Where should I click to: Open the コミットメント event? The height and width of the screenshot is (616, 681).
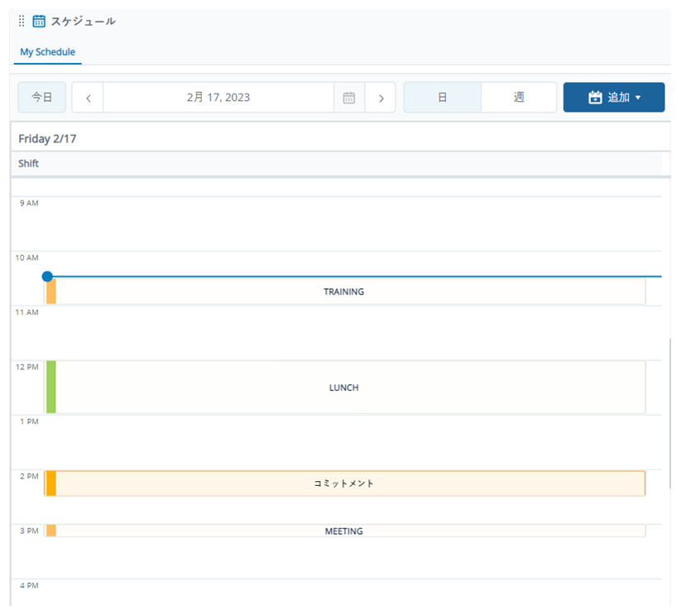coord(345,483)
